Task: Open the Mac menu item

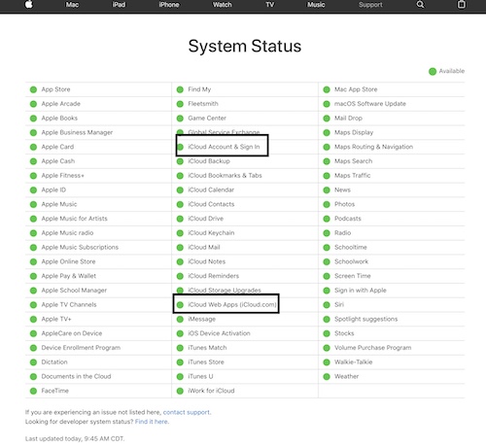Action: (x=72, y=5)
